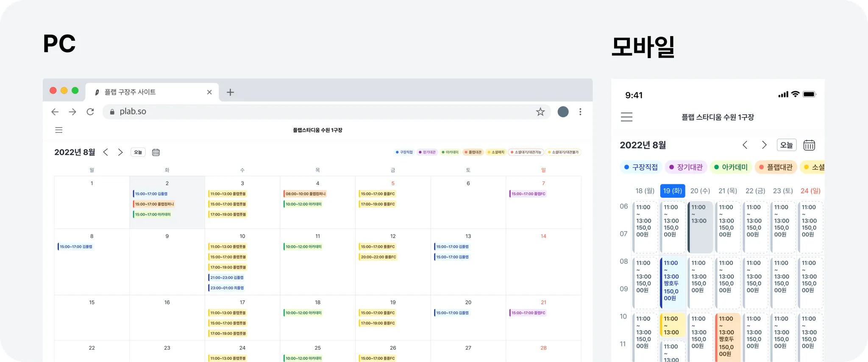Toggle the mobile 아카데미 chip
Image resolution: width=868 pixels, height=362 pixels.
[x=731, y=167]
